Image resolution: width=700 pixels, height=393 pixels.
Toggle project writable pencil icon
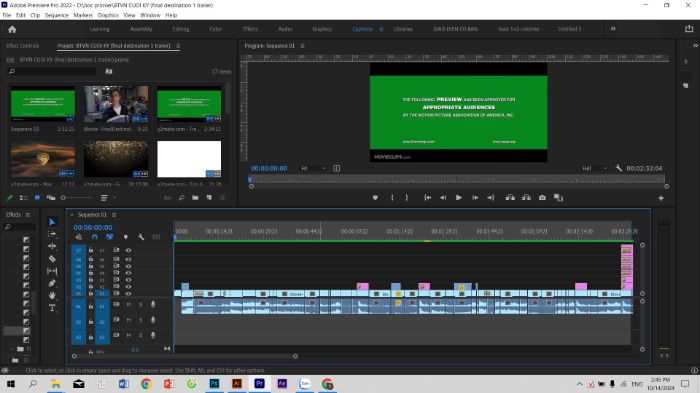pos(9,197)
